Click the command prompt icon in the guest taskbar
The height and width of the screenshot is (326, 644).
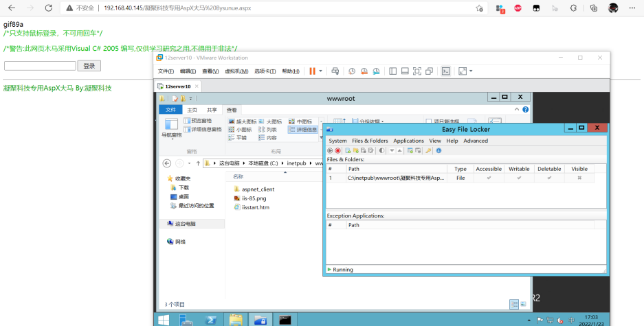pos(285,320)
